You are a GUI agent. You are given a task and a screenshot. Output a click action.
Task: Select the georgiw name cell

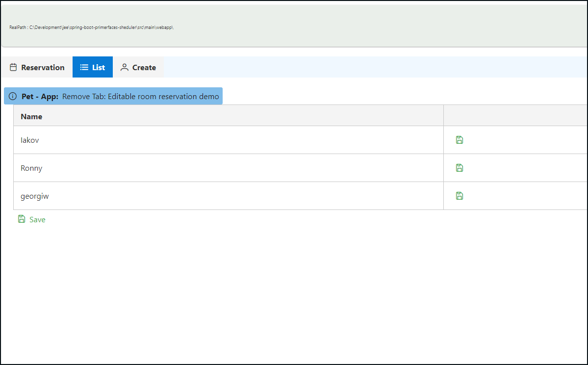pyautogui.click(x=229, y=196)
